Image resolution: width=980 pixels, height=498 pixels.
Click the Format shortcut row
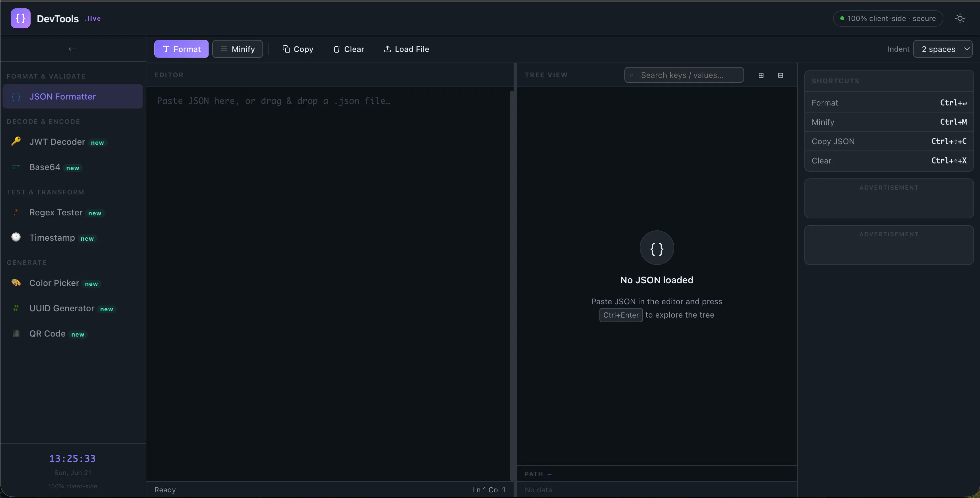[889, 103]
